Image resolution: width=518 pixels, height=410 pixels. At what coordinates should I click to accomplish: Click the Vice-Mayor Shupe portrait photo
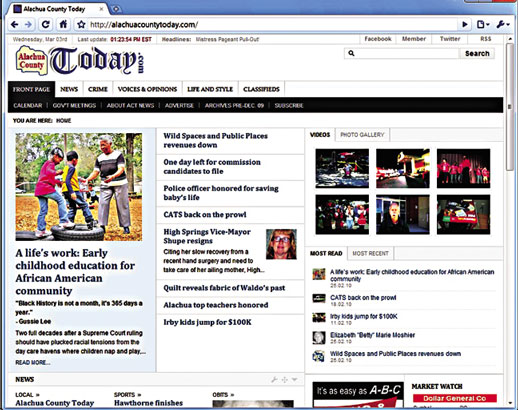tap(281, 244)
